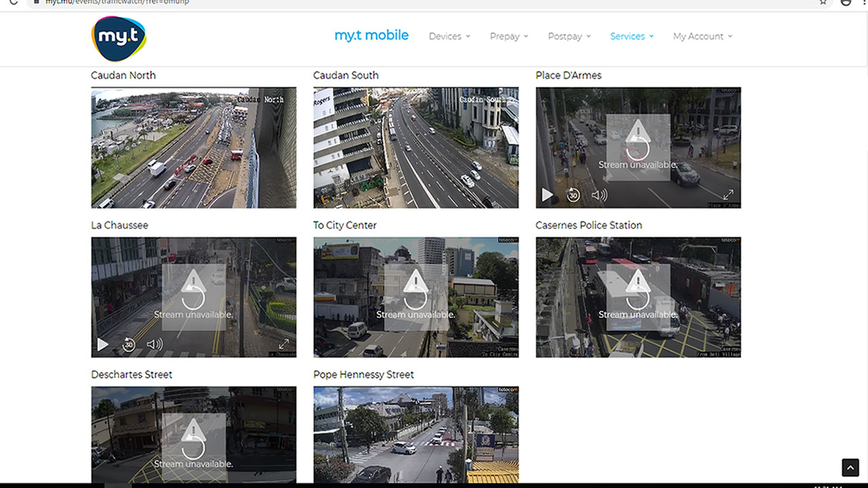Open Place D'Armes video in fullscreen
Viewport: 868px width, 488px height.
pos(728,195)
